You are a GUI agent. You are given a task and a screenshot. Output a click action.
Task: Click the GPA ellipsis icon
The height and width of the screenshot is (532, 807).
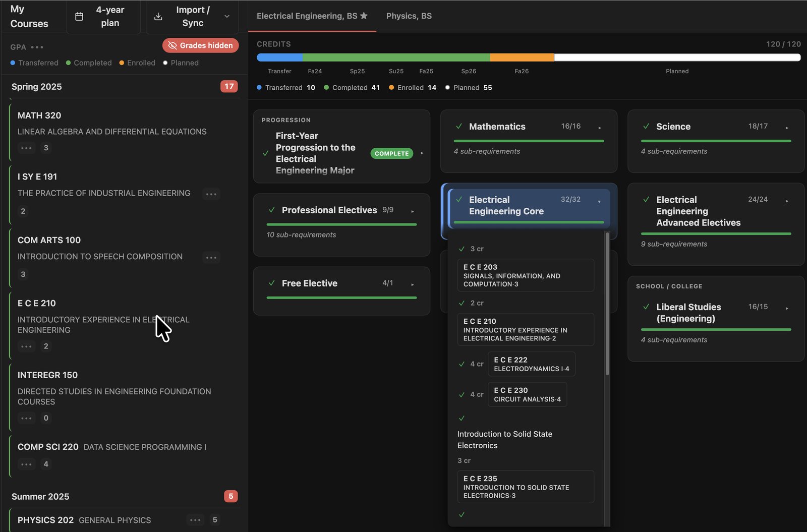37,47
